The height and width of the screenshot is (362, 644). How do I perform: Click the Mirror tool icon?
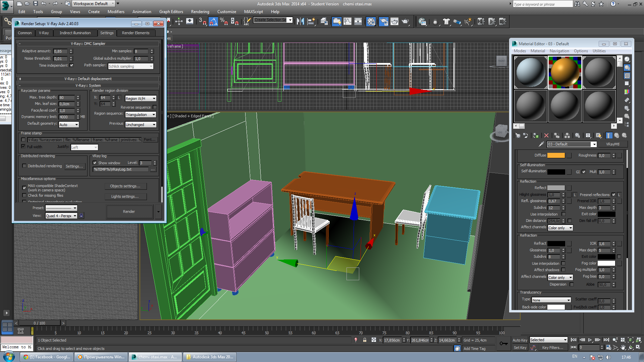click(x=300, y=22)
